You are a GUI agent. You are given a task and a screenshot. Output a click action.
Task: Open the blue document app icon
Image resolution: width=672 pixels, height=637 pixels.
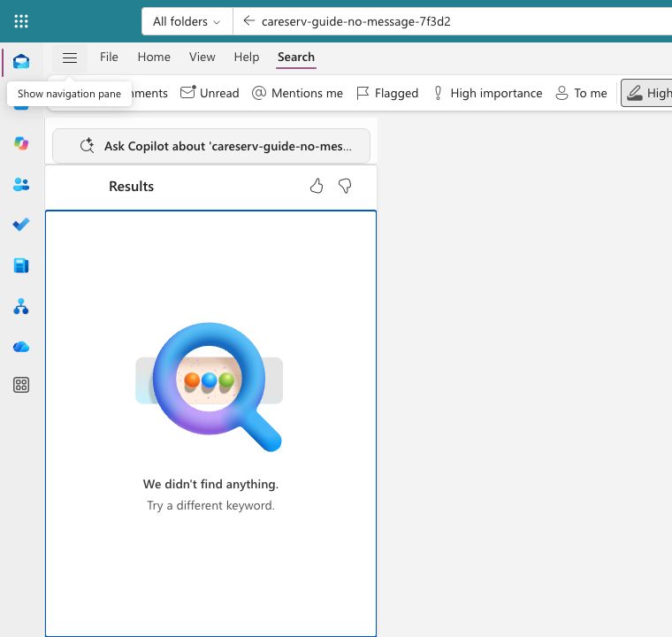[21, 265]
